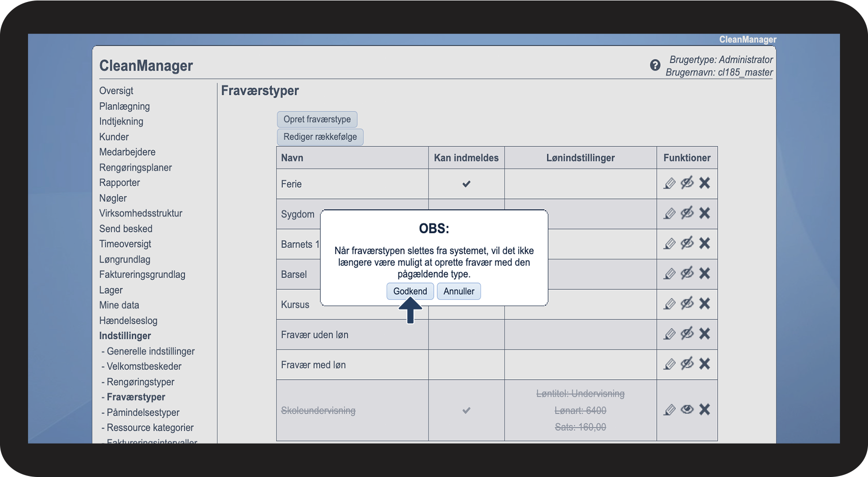
Task: Show the hidden Skoleundervisning type again
Action: [x=687, y=409]
